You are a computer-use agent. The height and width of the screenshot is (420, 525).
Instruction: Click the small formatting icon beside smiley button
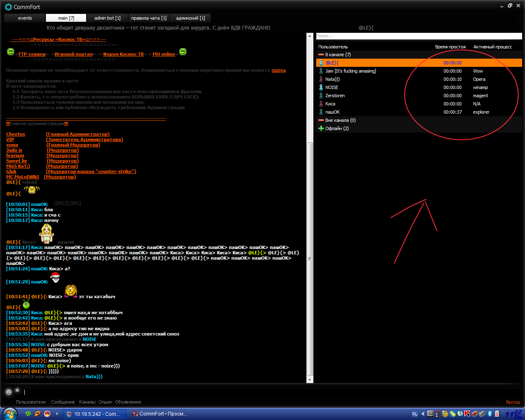click(x=17, y=390)
